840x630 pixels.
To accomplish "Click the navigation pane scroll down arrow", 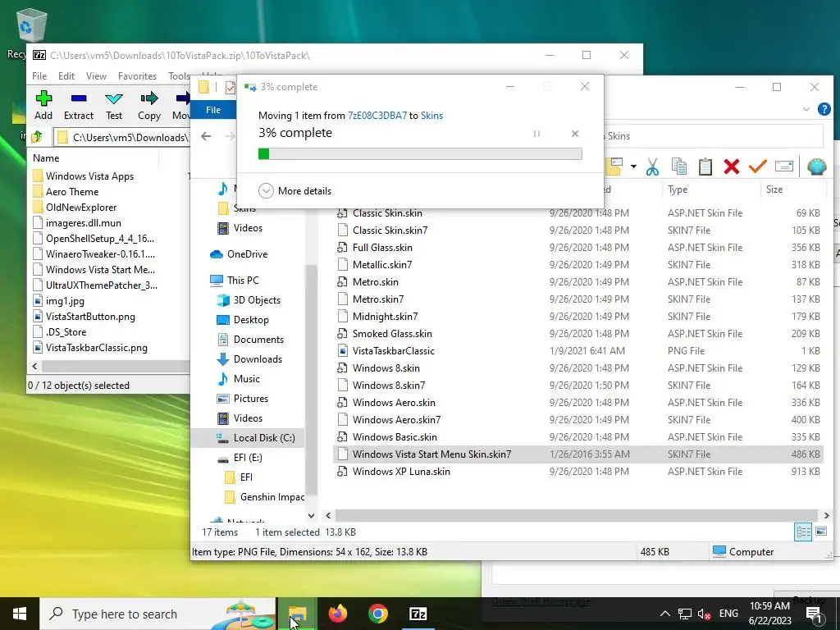I will (311, 515).
